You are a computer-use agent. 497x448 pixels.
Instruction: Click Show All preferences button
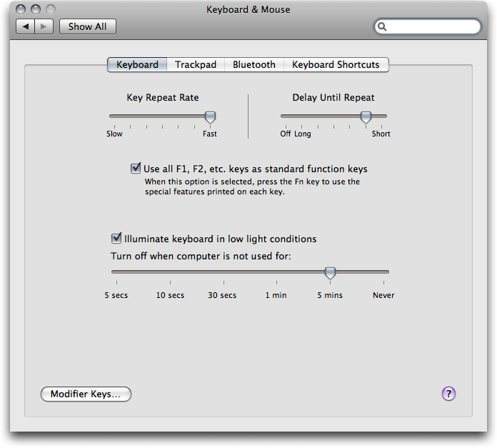coord(88,26)
